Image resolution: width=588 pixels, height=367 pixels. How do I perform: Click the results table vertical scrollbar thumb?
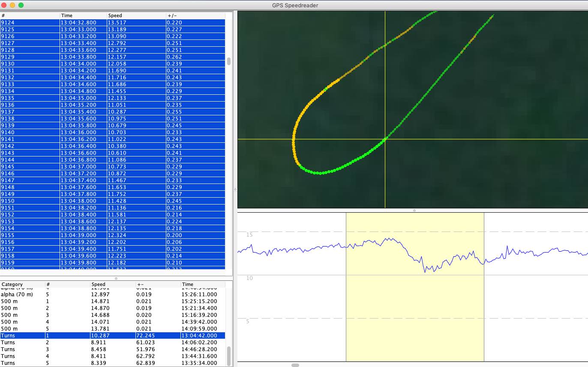[228, 355]
